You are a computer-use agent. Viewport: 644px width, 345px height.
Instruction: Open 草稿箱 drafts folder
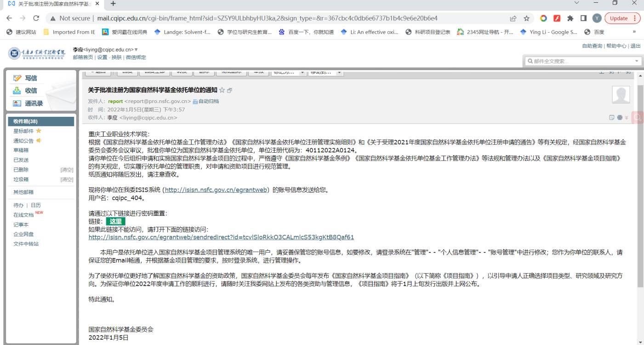[21, 150]
